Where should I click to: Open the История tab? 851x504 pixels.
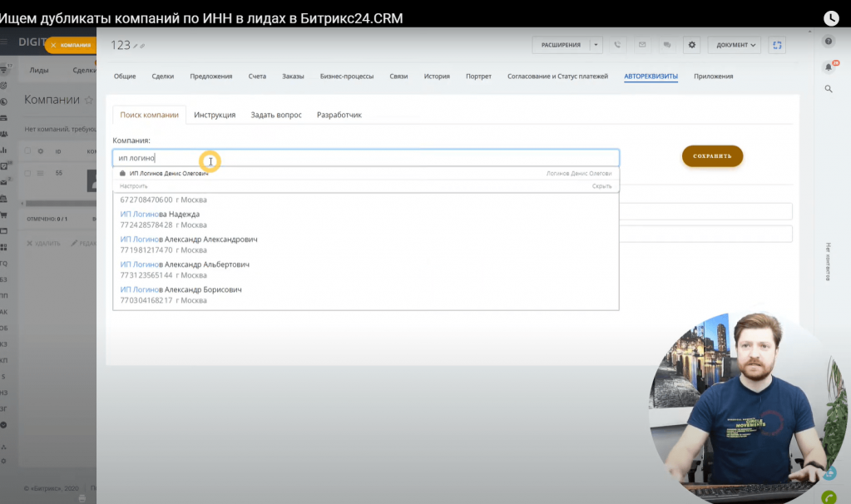point(437,77)
